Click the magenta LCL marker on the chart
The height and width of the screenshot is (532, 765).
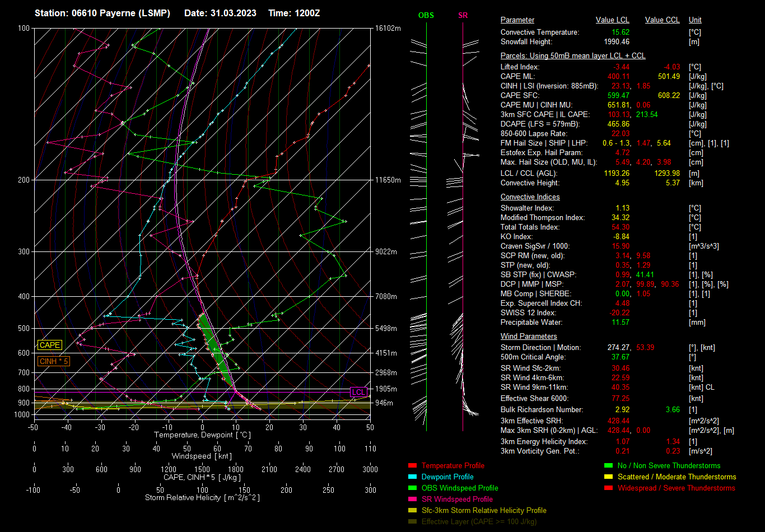pos(358,392)
